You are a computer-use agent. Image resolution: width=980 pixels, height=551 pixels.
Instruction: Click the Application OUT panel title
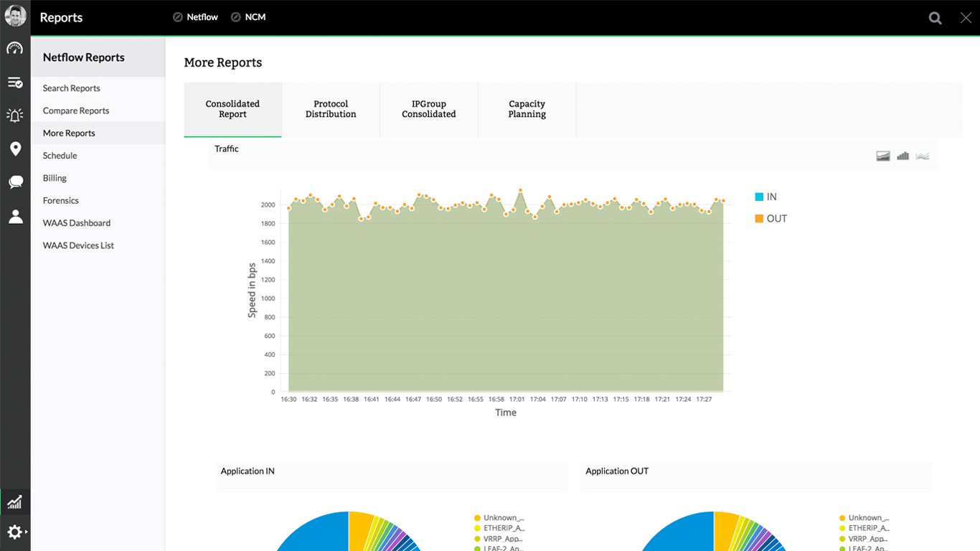tap(617, 471)
